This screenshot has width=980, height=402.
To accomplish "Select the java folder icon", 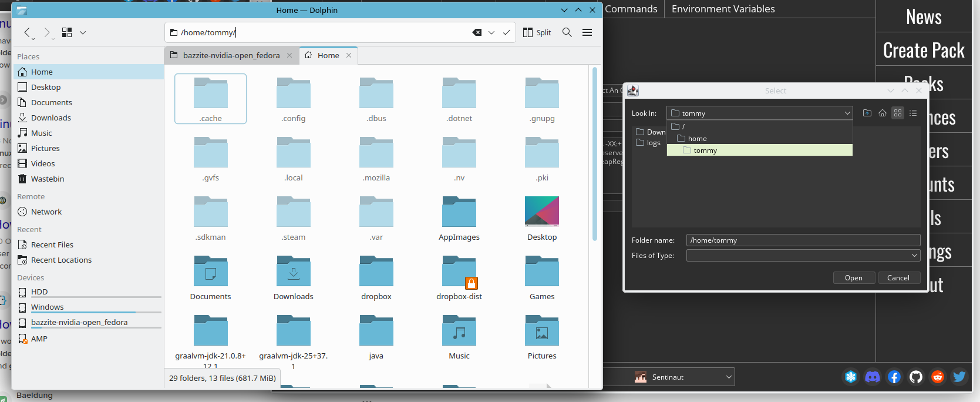I will [x=376, y=330].
